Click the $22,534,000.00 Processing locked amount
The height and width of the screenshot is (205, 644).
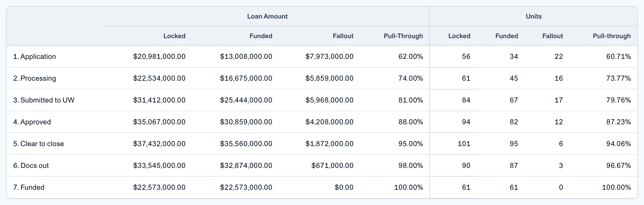tap(159, 78)
